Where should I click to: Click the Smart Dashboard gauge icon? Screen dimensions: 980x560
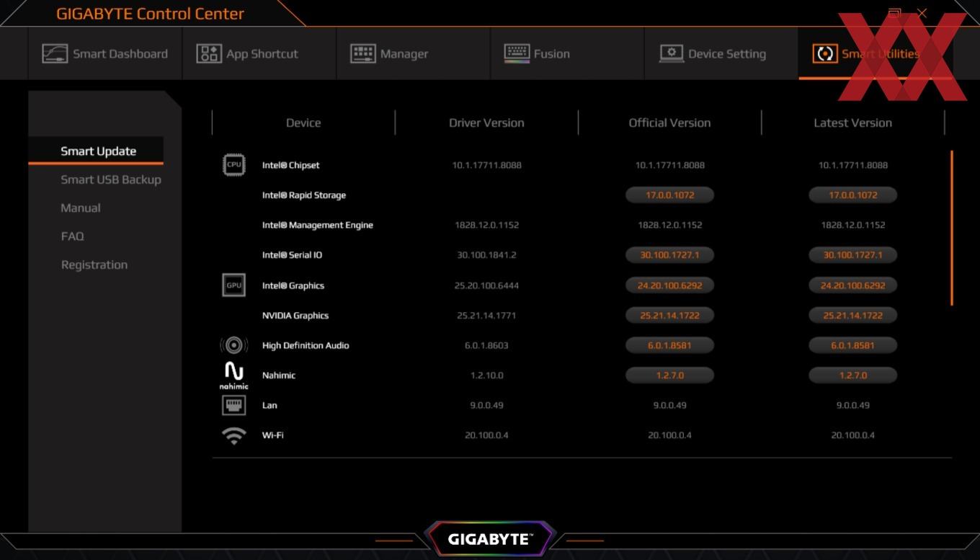(55, 54)
